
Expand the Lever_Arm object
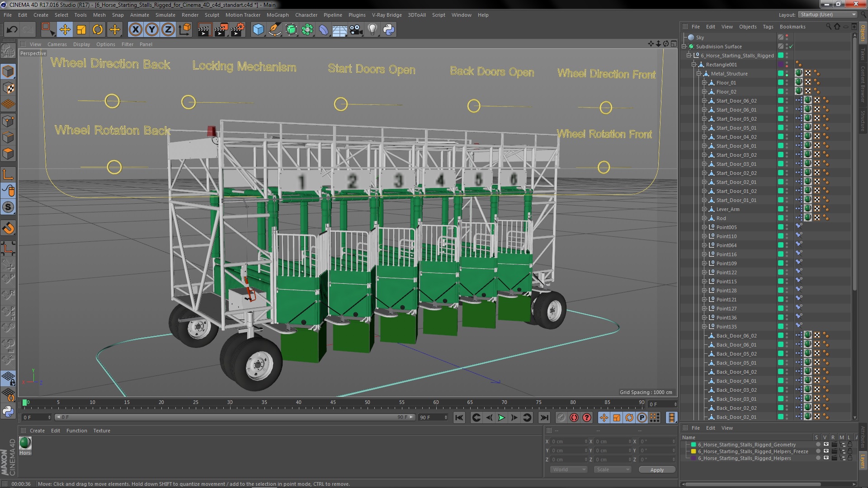tap(704, 209)
